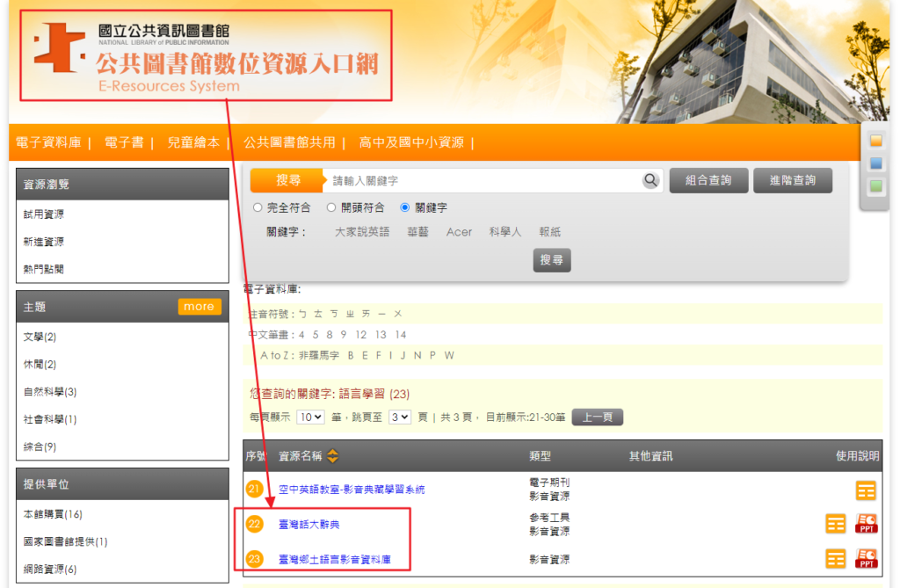Open the PPT guide for 臺灣話大辭典
900x588 pixels.
click(867, 524)
